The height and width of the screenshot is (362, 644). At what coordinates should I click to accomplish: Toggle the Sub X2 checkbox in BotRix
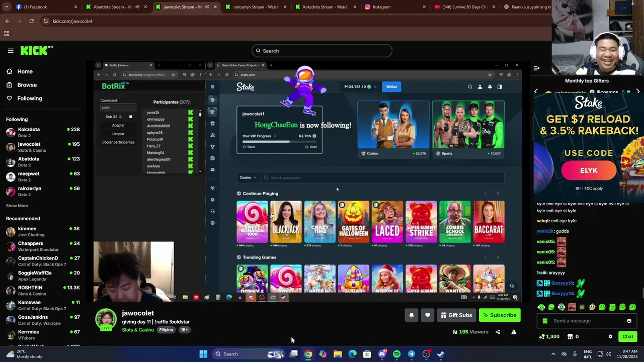[130, 117]
